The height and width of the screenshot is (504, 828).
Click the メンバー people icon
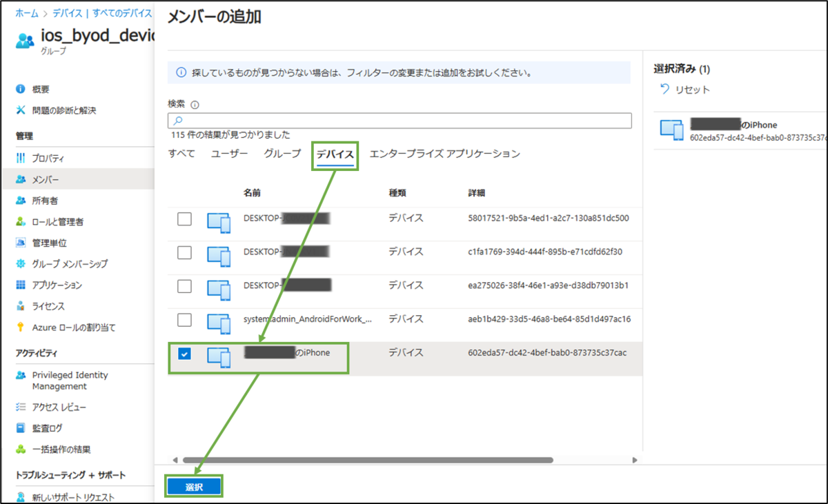[x=21, y=180]
